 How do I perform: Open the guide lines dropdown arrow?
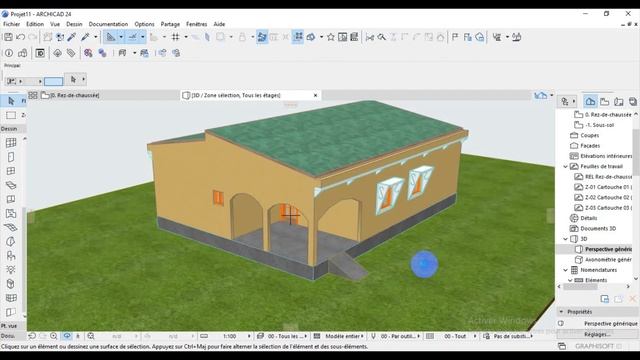tap(121, 37)
